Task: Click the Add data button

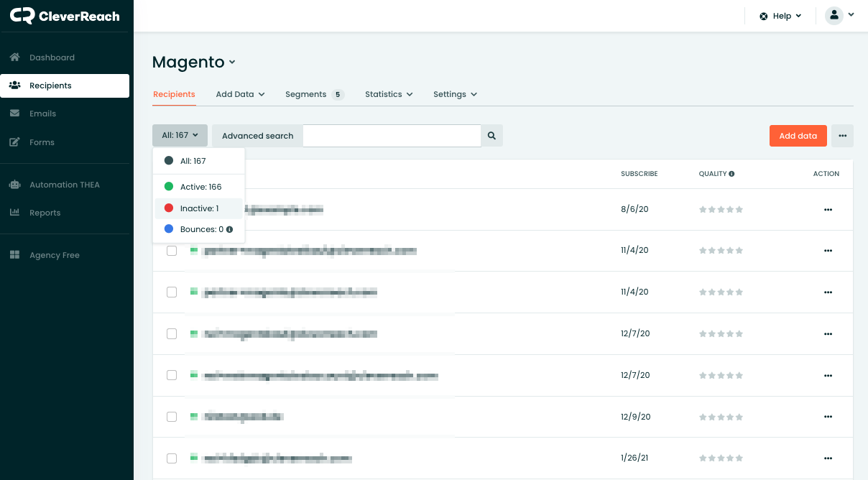Action: pos(798,136)
